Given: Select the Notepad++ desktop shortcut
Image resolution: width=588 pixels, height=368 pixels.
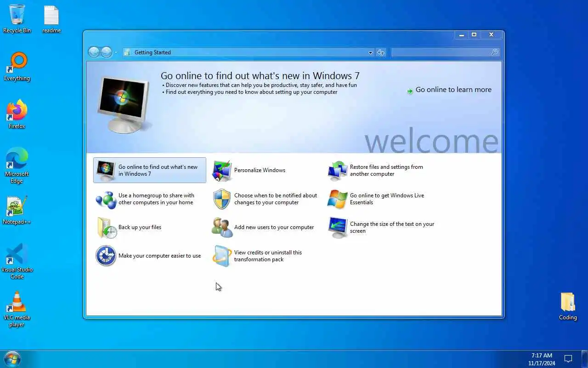Looking at the screenshot, I should click(17, 210).
